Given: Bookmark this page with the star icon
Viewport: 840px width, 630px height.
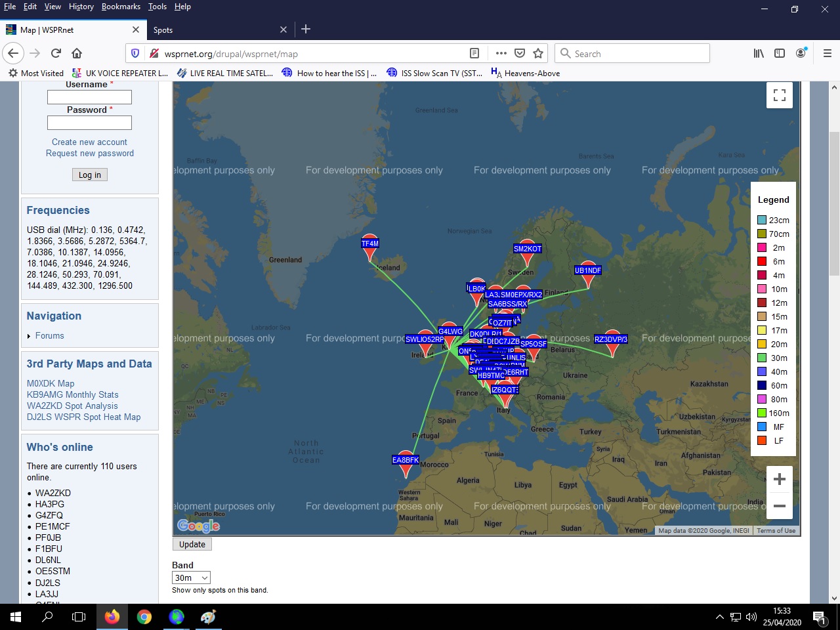Looking at the screenshot, I should click(538, 53).
